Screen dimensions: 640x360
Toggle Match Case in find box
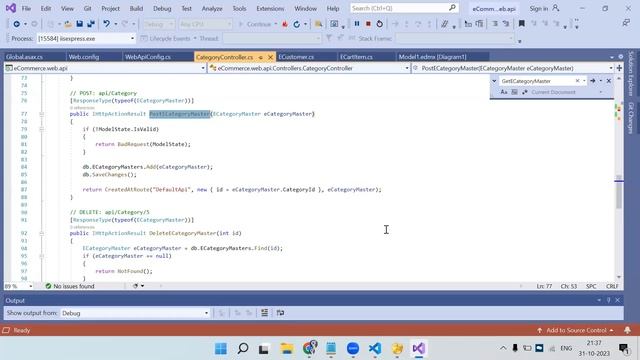pyautogui.click(x=504, y=92)
